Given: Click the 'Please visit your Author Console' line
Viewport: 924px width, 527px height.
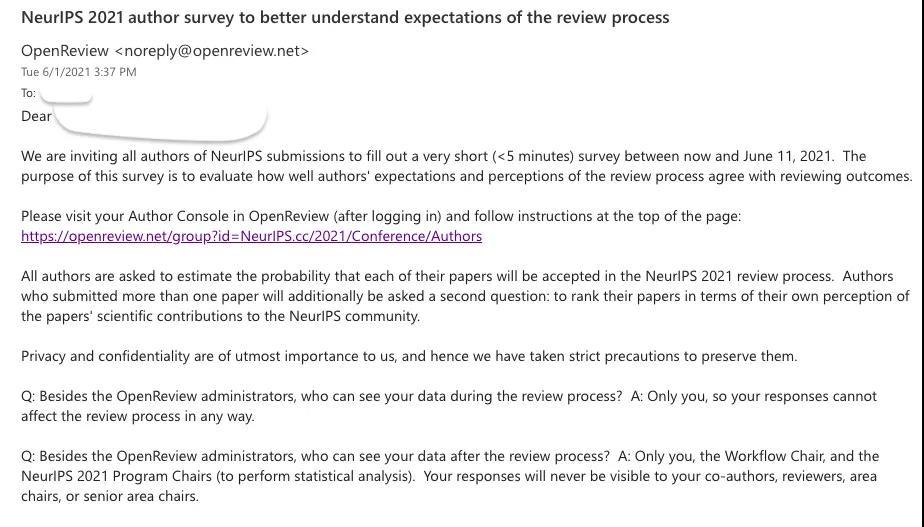Looking at the screenshot, I should [x=380, y=216].
